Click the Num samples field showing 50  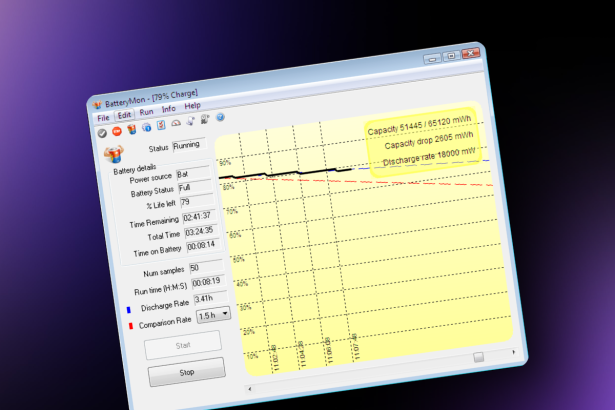206,267
